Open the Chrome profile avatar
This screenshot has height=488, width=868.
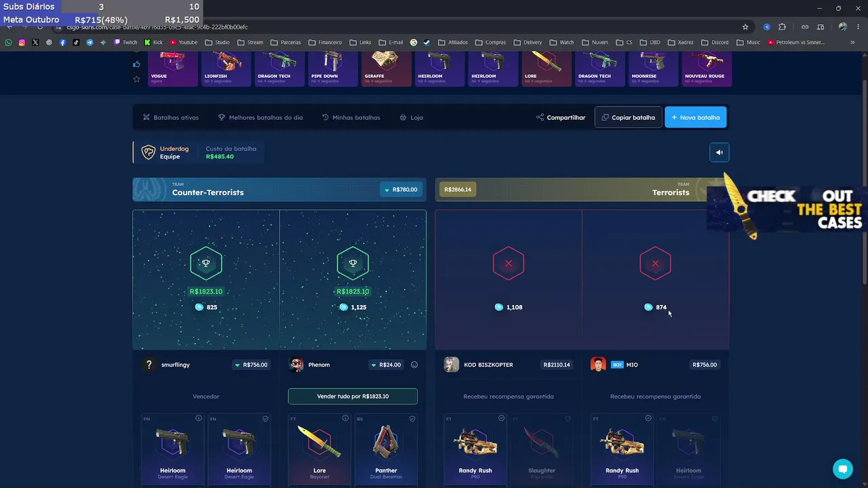842,27
